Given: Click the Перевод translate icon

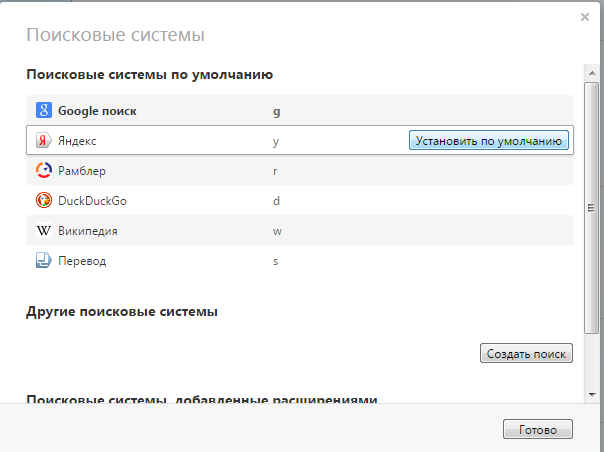Looking at the screenshot, I should 44,261.
